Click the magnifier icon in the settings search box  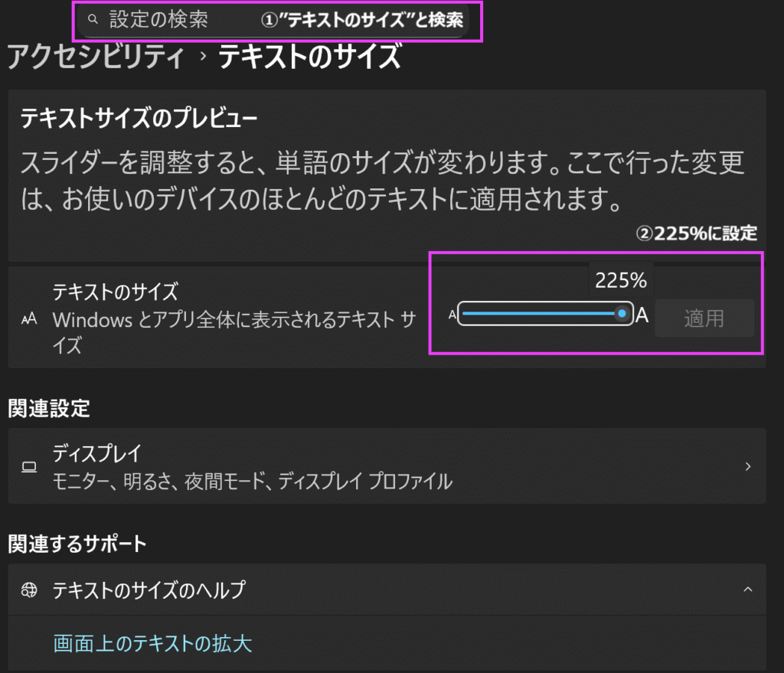[93, 17]
